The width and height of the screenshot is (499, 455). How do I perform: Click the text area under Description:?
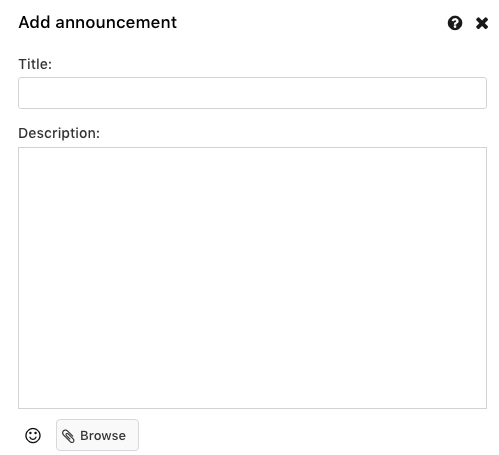(252, 278)
